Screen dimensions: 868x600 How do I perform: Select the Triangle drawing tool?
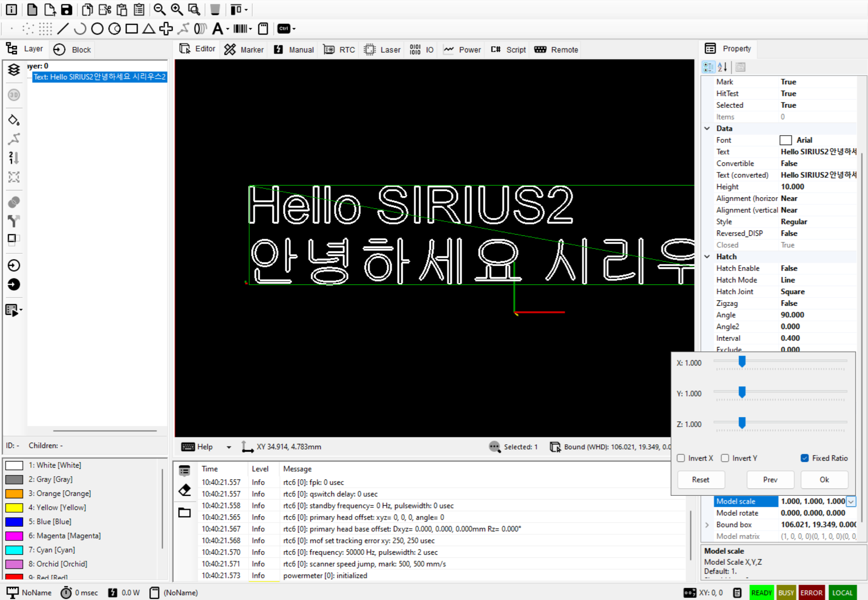(x=149, y=29)
